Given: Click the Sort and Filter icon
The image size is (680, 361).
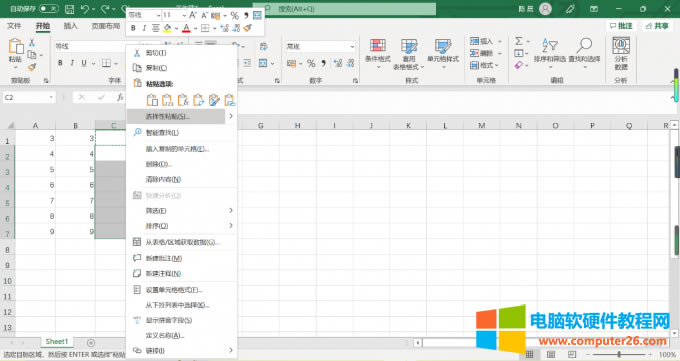Looking at the screenshot, I should (549, 45).
